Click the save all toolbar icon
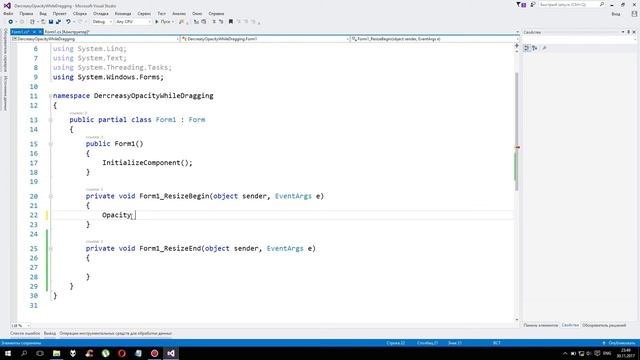The height and width of the screenshot is (360, 640). tap(58, 22)
